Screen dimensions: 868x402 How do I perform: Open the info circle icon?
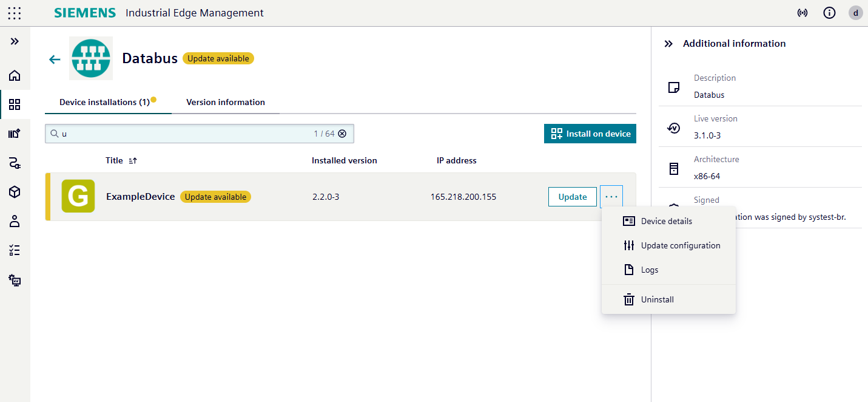(x=829, y=13)
